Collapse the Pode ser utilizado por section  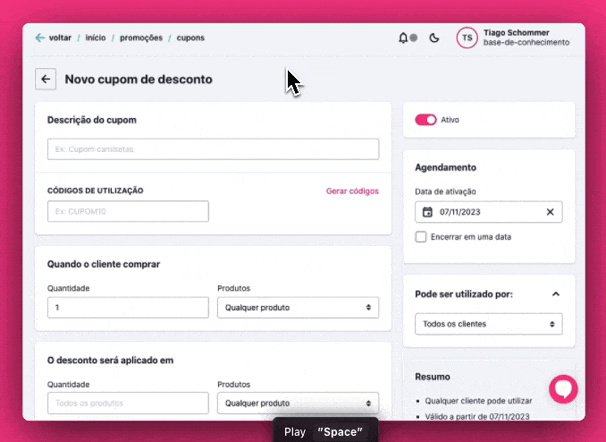tap(555, 294)
